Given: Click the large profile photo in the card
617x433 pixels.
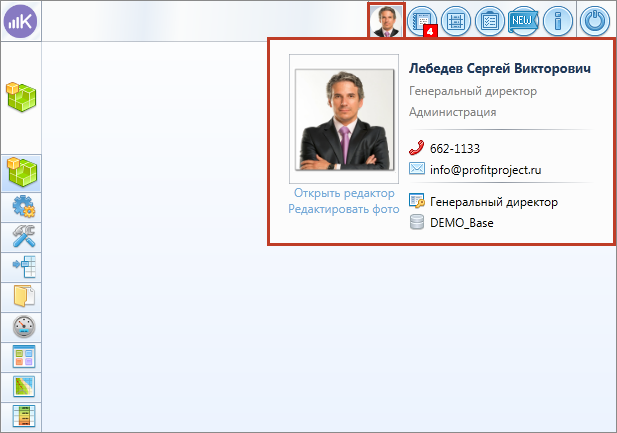Looking at the screenshot, I should (344, 119).
